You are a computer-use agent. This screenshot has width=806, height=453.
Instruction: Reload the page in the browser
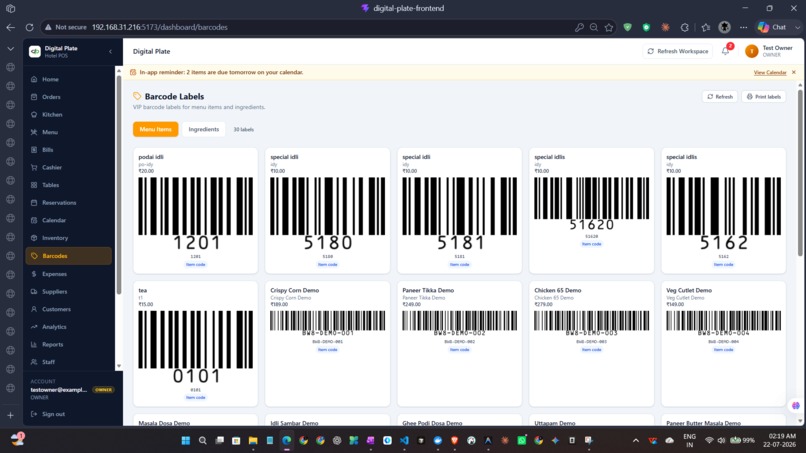pyautogui.click(x=29, y=27)
